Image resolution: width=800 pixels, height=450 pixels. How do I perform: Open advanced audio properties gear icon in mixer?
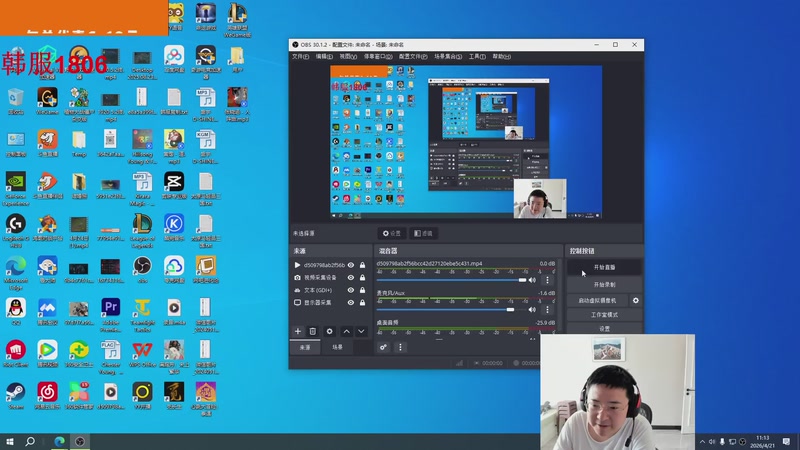(383, 347)
